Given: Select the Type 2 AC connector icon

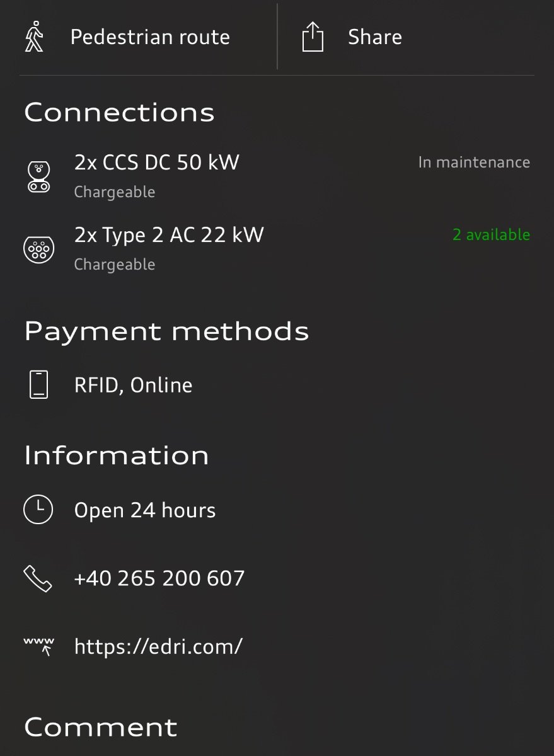Looking at the screenshot, I should point(39,248).
